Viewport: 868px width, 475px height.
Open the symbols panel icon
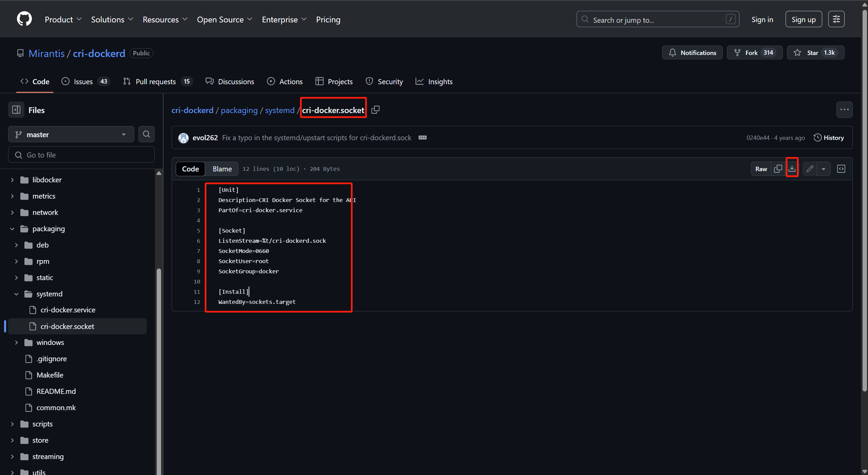841,169
